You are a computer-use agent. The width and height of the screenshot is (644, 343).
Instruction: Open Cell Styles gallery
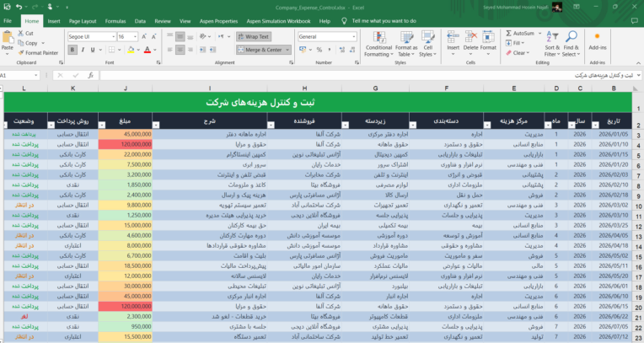[x=428, y=44]
